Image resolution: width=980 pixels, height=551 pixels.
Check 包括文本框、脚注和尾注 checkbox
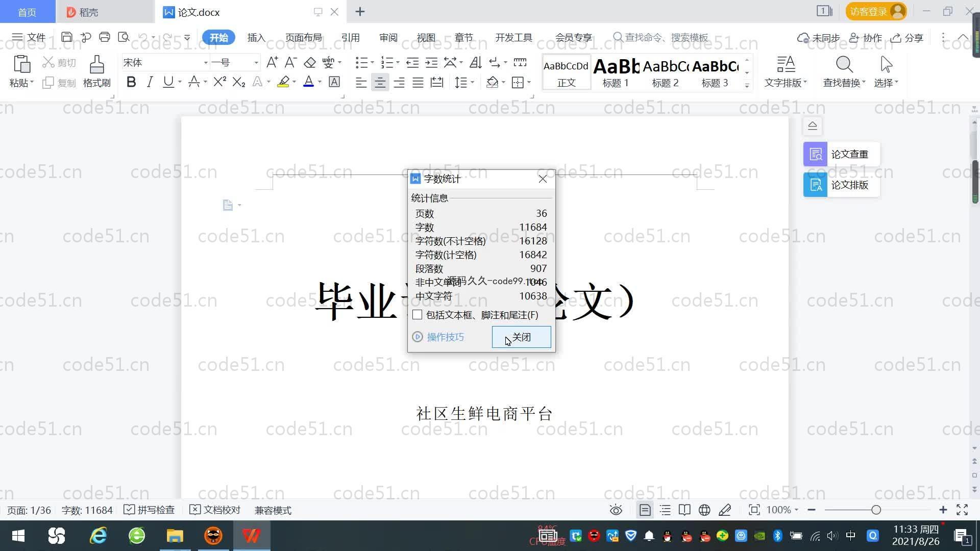coord(418,315)
